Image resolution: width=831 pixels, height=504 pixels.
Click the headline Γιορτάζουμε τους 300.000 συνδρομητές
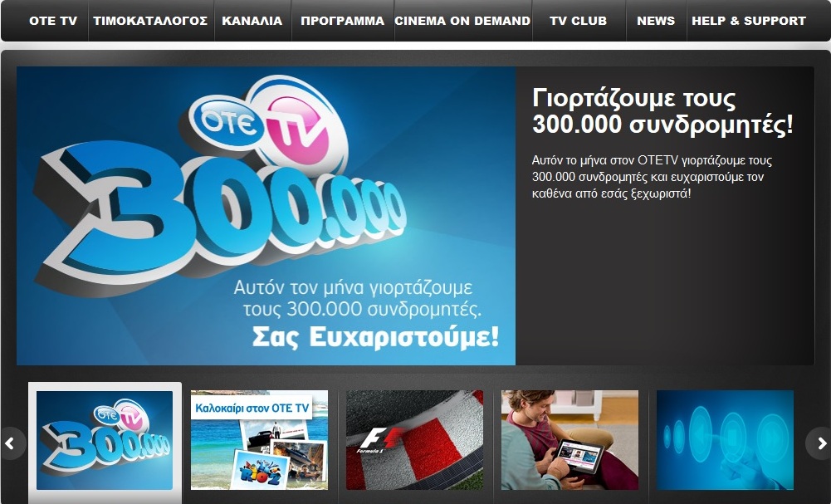[662, 112]
